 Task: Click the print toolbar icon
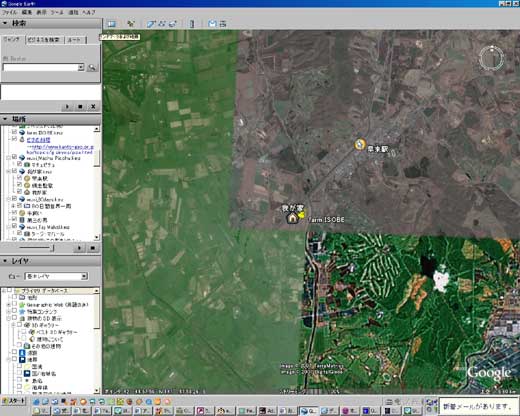223,24
